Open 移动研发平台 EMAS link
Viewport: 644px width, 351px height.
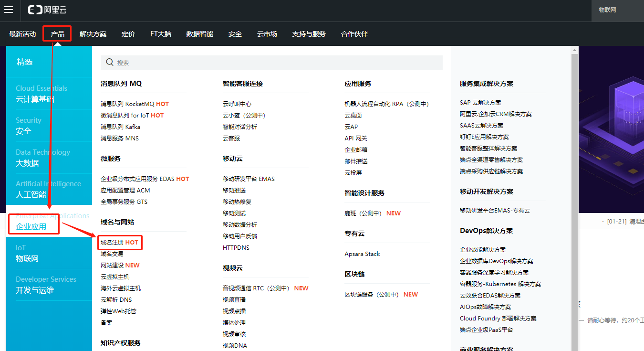click(x=249, y=179)
